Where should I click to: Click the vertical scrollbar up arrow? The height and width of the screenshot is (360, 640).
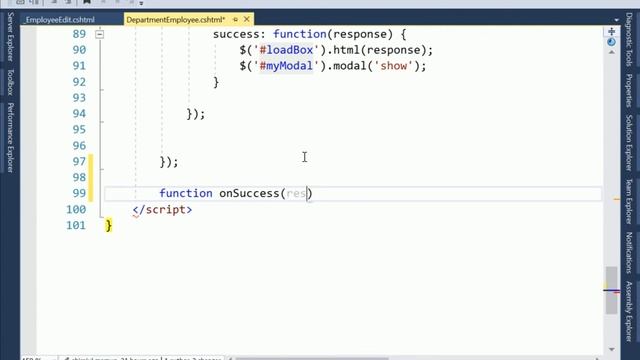point(611,52)
